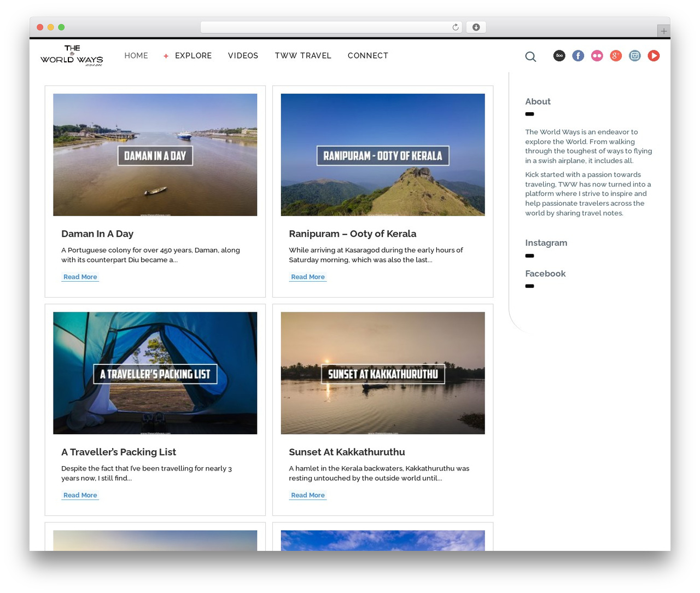This screenshot has width=700, height=593.
Task: Click the About sidebar heading
Action: coord(538,102)
